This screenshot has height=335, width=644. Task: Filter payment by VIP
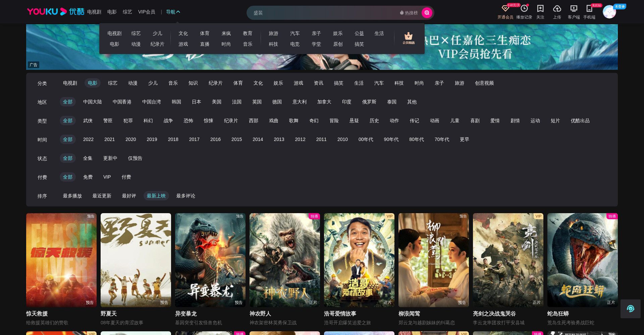[x=107, y=177]
